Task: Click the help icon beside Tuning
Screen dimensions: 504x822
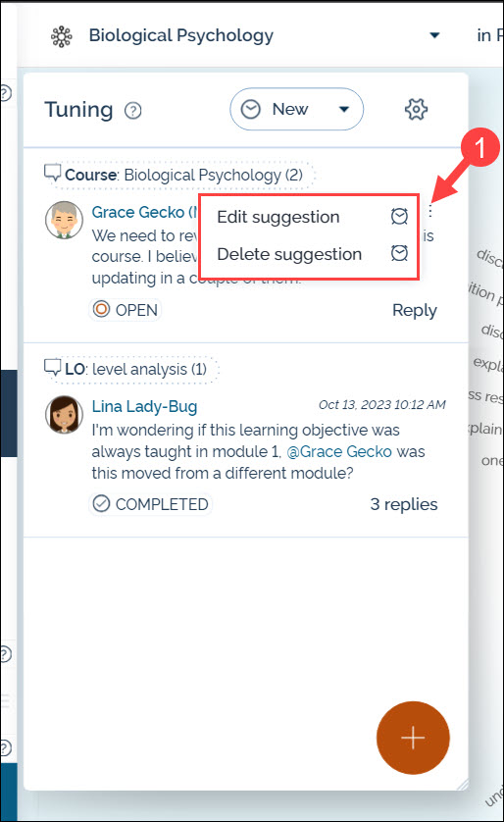Action: click(133, 111)
